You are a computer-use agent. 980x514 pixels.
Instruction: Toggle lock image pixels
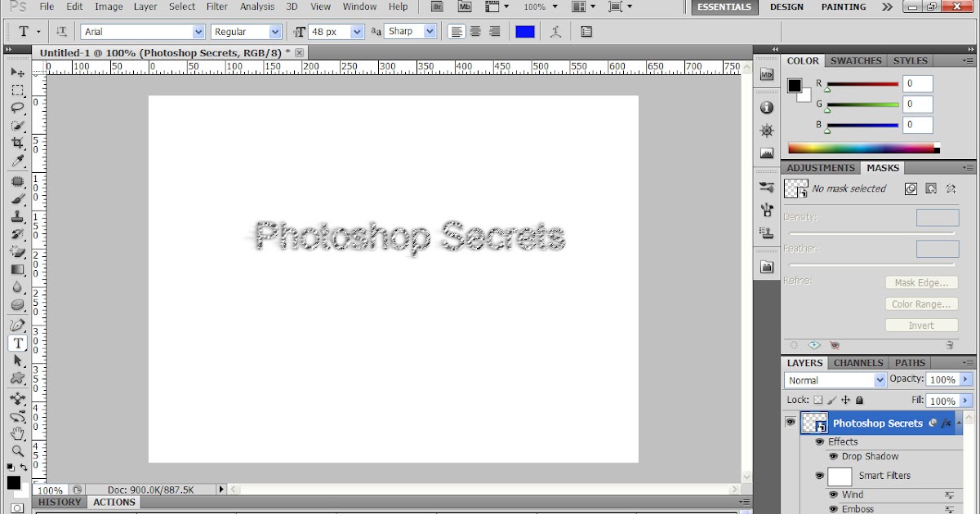click(832, 401)
